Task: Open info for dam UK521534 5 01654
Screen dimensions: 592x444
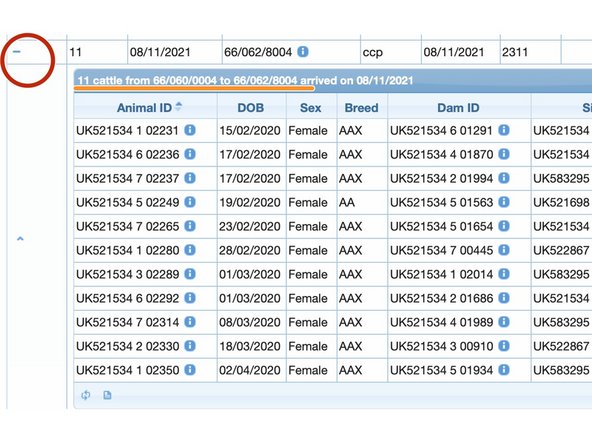Action: [504, 226]
